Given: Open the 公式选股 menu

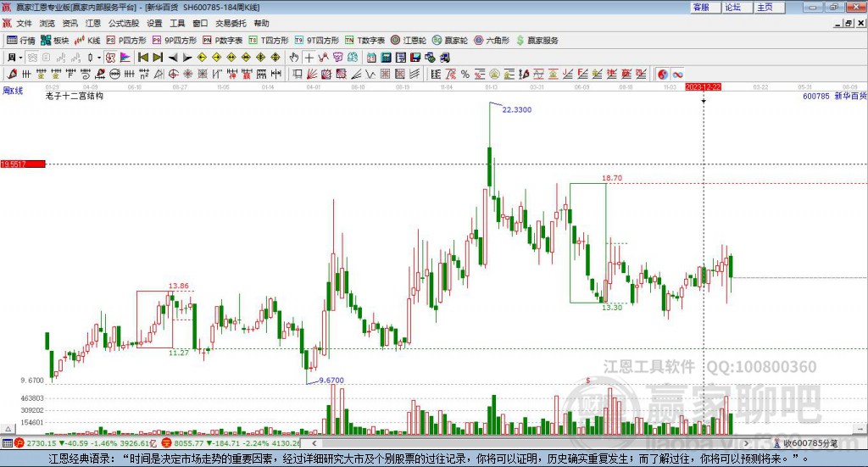Looking at the screenshot, I should coord(124,23).
